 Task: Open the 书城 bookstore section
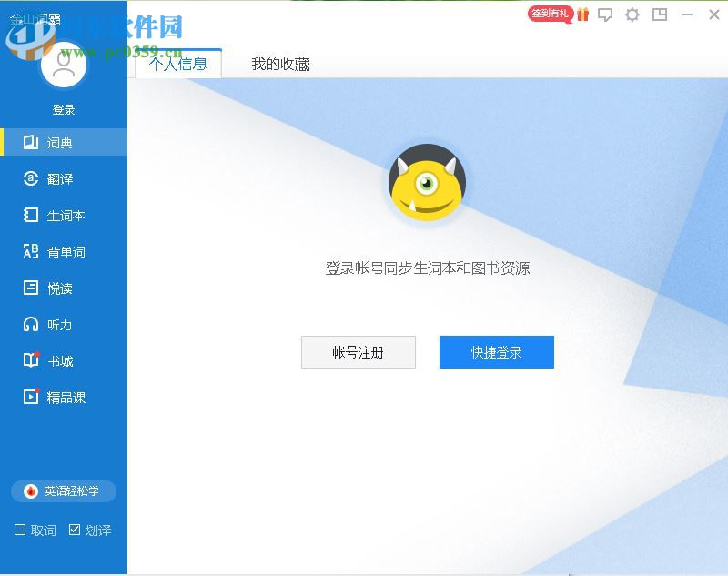[64, 360]
